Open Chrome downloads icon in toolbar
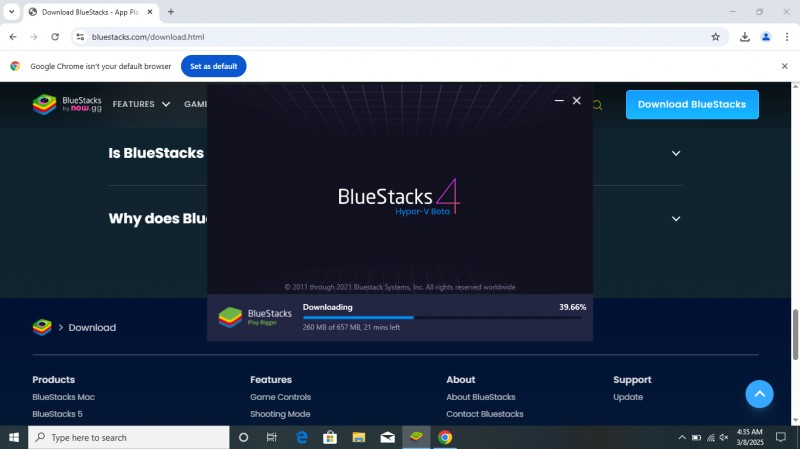 click(745, 37)
